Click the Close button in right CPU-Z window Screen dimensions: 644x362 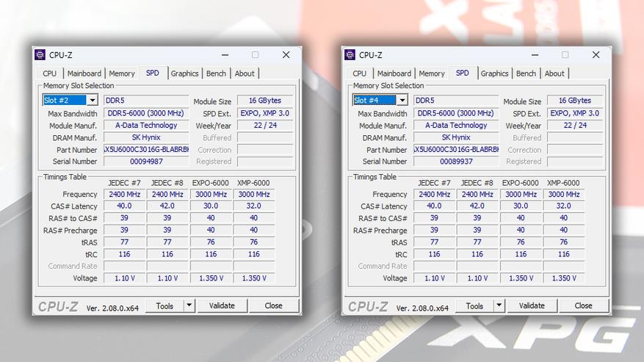tap(583, 305)
